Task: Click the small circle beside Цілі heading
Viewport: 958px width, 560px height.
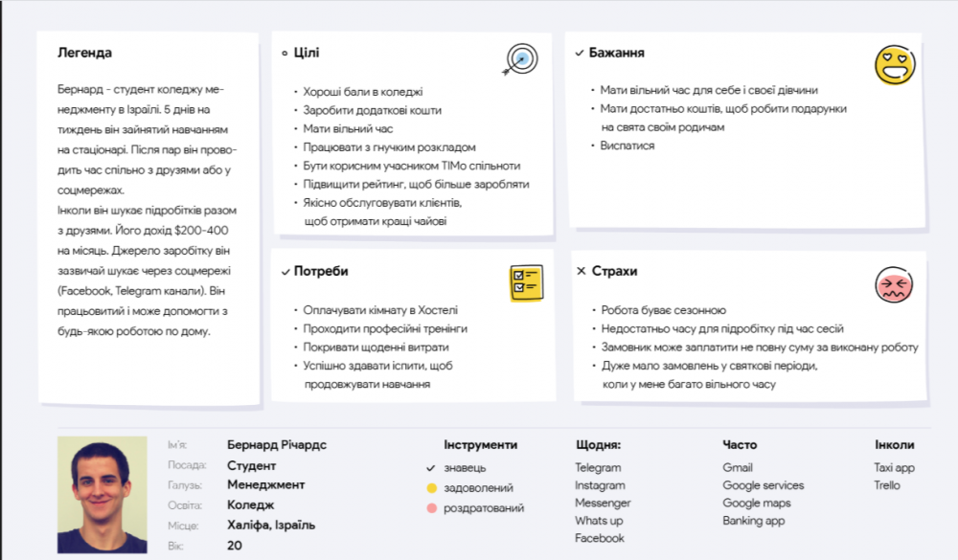Action: 285,53
